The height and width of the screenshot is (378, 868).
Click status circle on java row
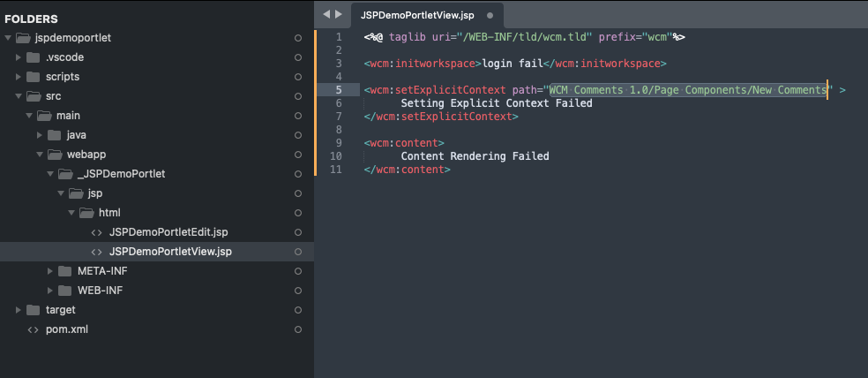tap(298, 135)
